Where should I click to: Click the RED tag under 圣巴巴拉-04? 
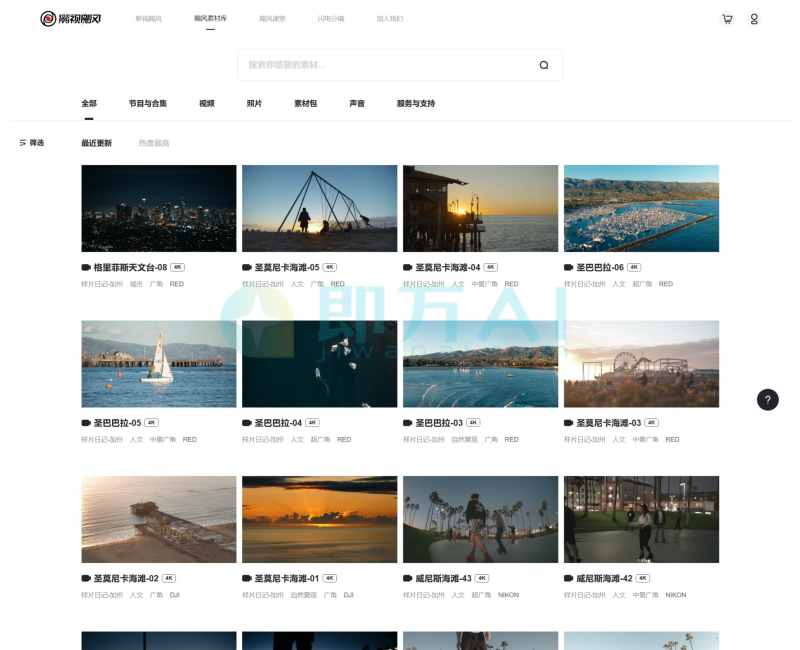click(x=344, y=439)
